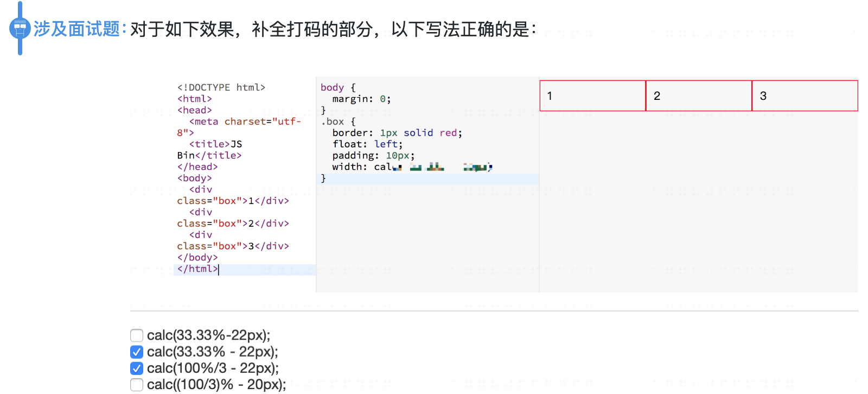
Task: Click the closing </html> line in code
Action: pyautogui.click(x=197, y=269)
